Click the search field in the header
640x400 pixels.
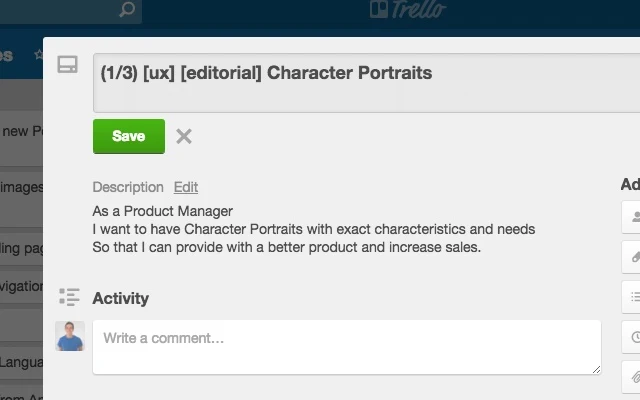coord(60,11)
